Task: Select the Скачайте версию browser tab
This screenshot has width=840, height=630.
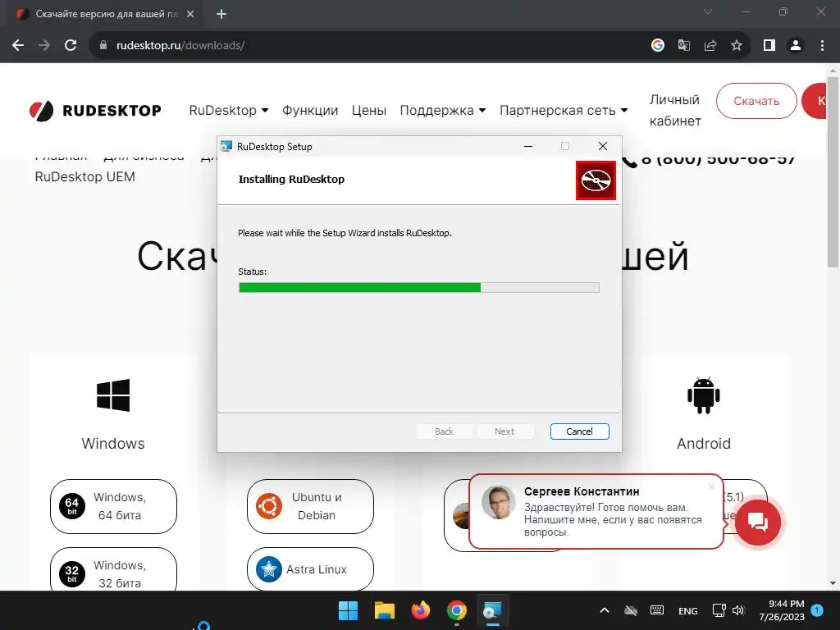Action: [106, 15]
